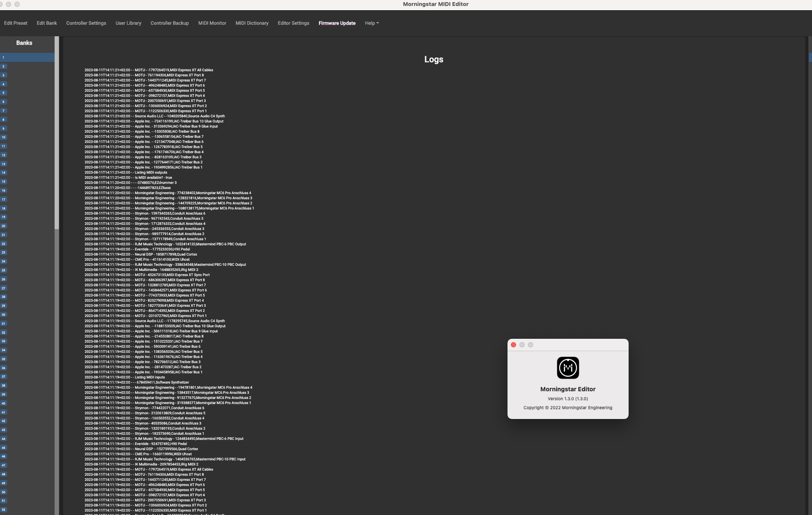
Task: Go to the User Library tab
Action: [128, 23]
